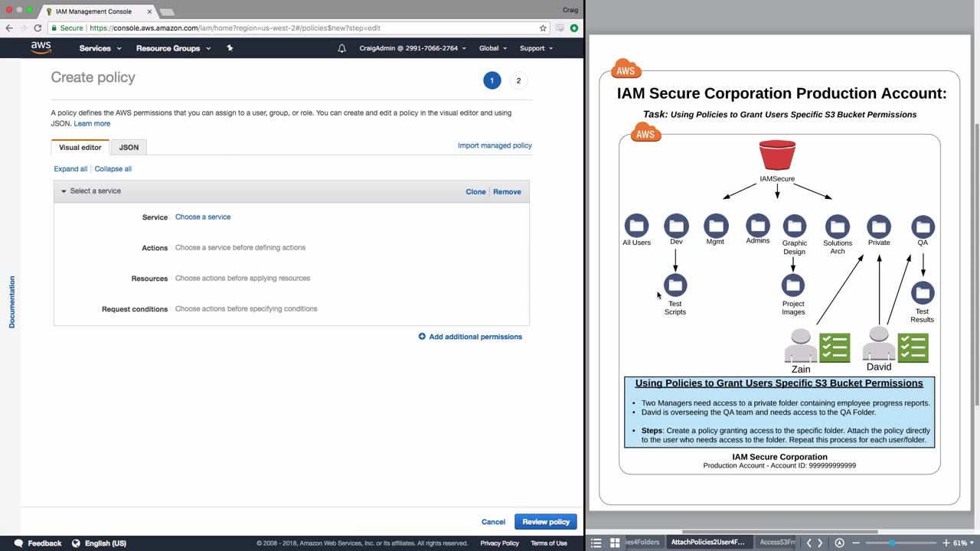Open the 61% zoom level dropdown
980x551 pixels.
(963, 543)
